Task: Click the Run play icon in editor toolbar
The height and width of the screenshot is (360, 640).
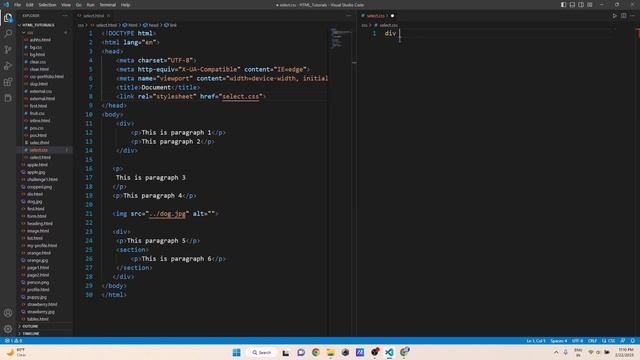Action: click(x=615, y=16)
